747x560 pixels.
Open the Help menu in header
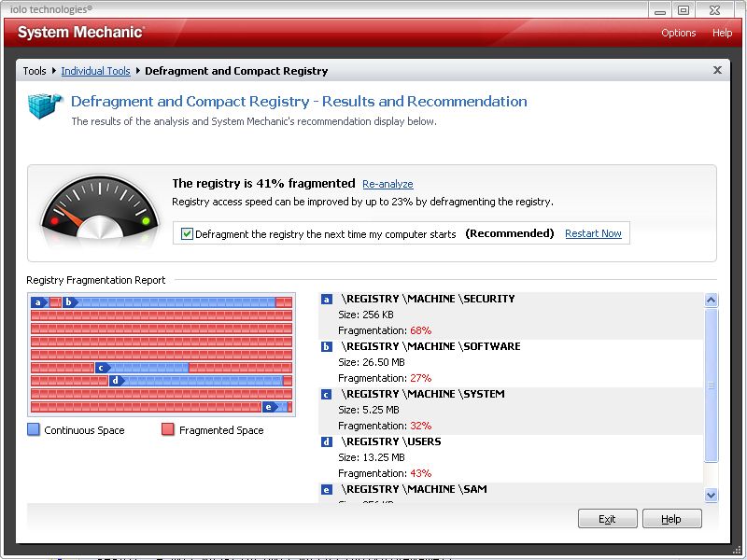click(722, 33)
